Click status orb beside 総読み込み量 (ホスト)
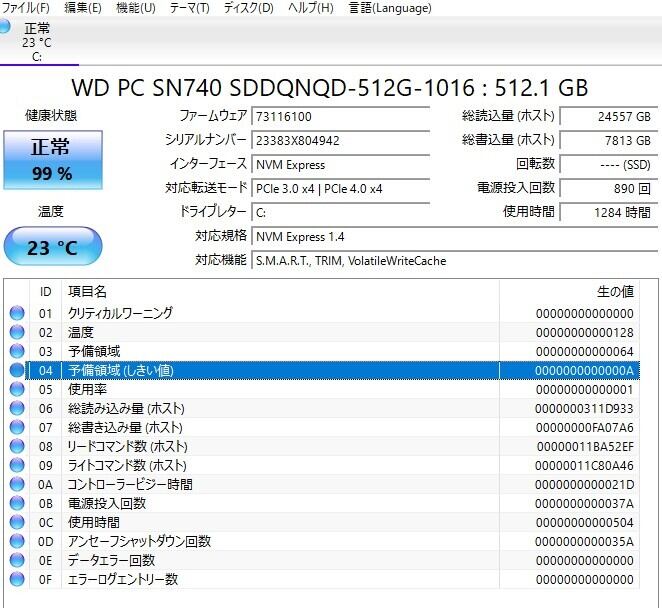This screenshot has width=662, height=608. 17,408
